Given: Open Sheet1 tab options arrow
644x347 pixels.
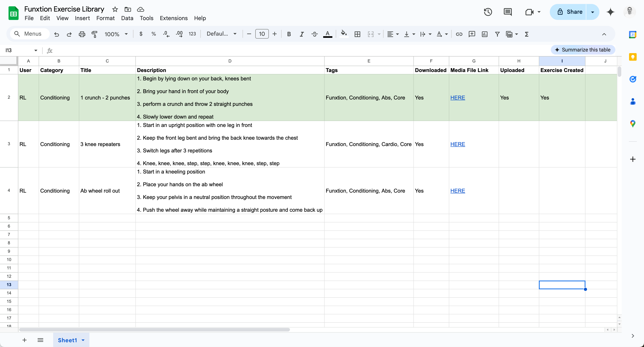Looking at the screenshot, I should pyautogui.click(x=83, y=340).
